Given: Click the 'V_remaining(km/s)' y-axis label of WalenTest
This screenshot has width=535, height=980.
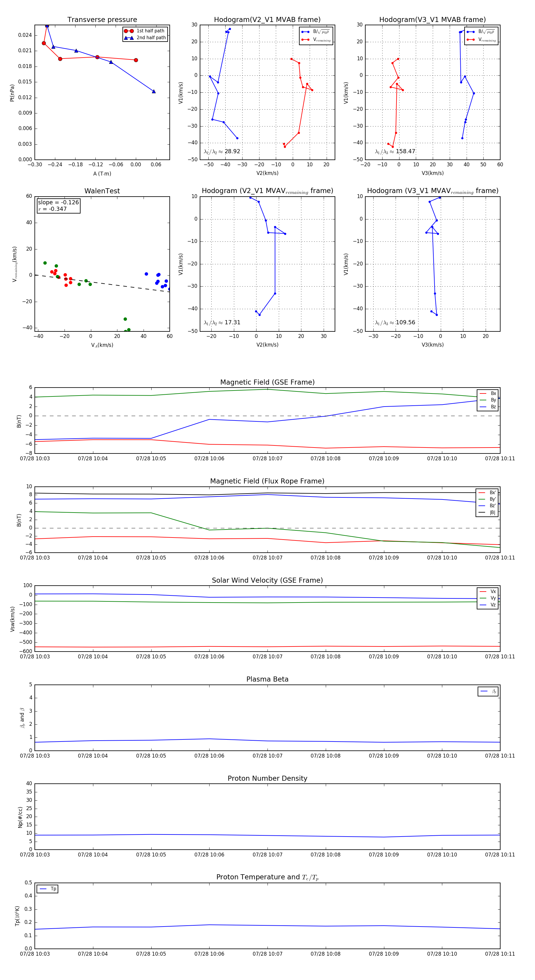Looking at the screenshot, I should 15,264.
